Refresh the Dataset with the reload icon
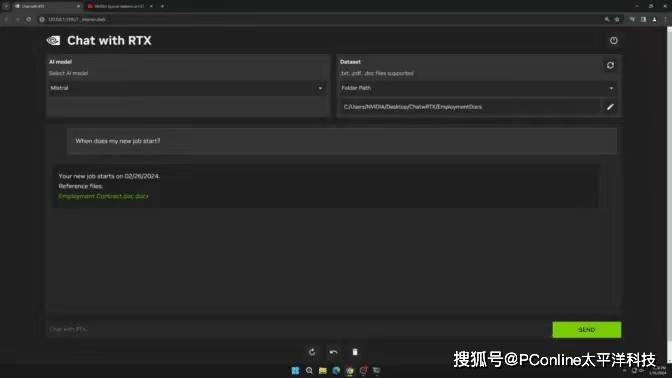 point(610,65)
